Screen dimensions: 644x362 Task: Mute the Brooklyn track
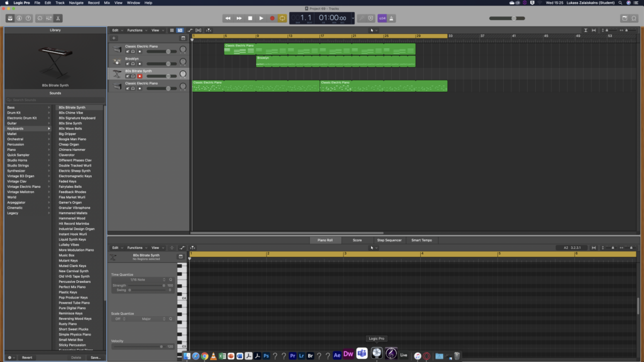click(127, 64)
